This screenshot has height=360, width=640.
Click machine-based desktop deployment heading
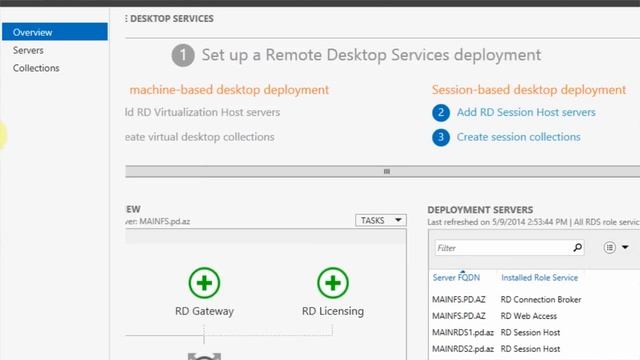pyautogui.click(x=229, y=90)
